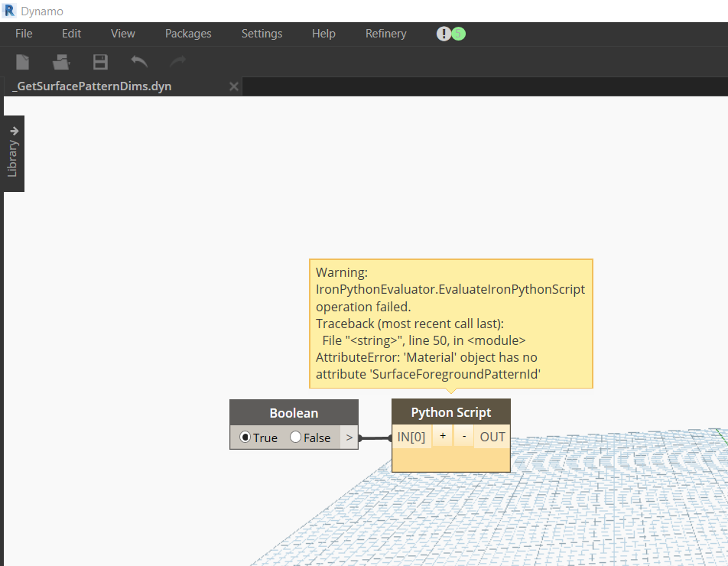Click the greyed Redo arrow icon

178,61
